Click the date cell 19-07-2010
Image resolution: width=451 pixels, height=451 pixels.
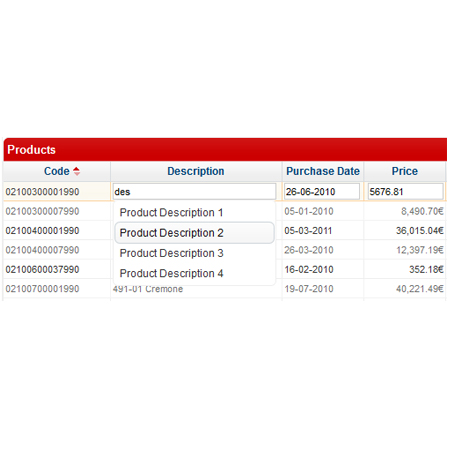pos(309,289)
